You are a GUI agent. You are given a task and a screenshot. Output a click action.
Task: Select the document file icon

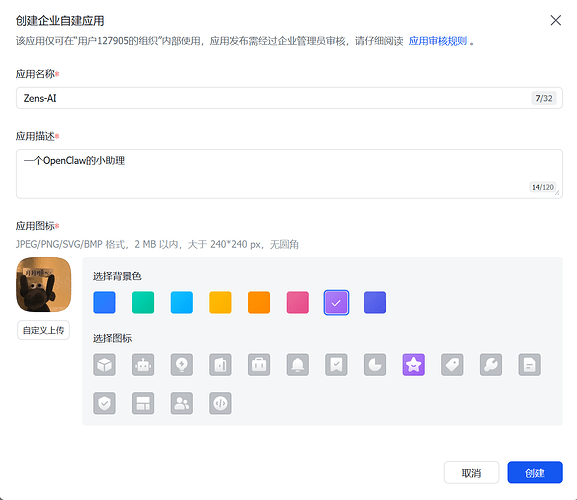(x=529, y=365)
